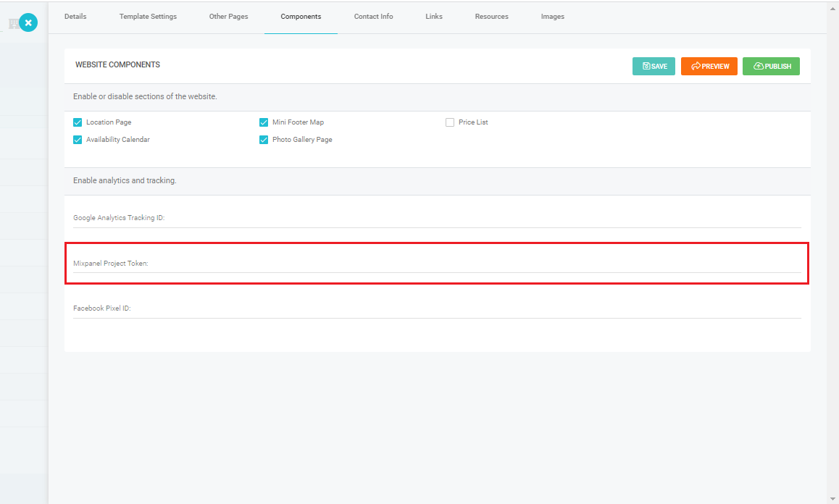The height and width of the screenshot is (504, 839).
Task: Click the building icon behind the close button
Action: [x=13, y=24]
